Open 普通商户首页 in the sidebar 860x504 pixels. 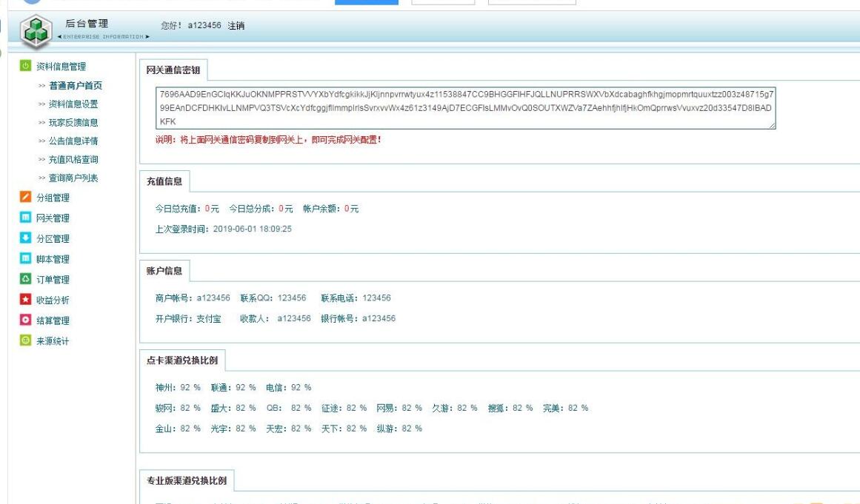(75, 85)
